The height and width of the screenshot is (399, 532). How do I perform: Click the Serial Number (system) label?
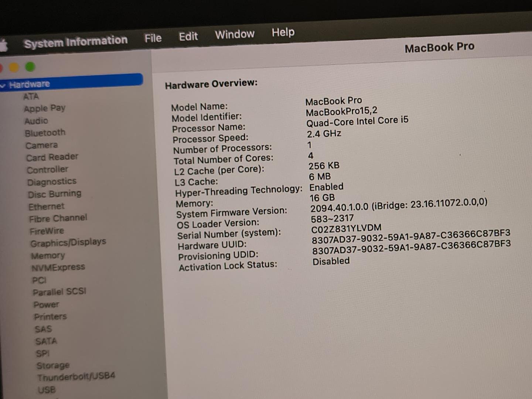coord(229,234)
